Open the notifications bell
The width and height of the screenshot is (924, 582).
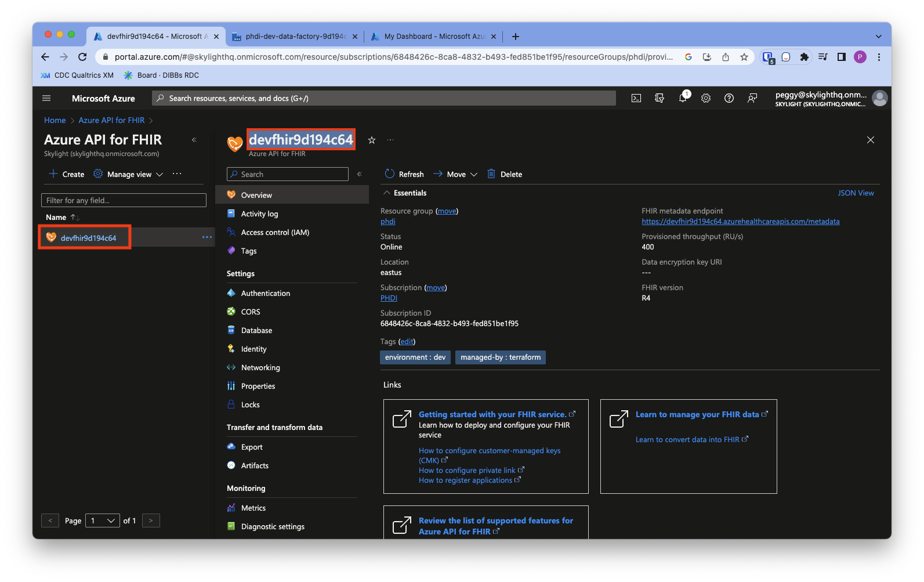click(683, 98)
